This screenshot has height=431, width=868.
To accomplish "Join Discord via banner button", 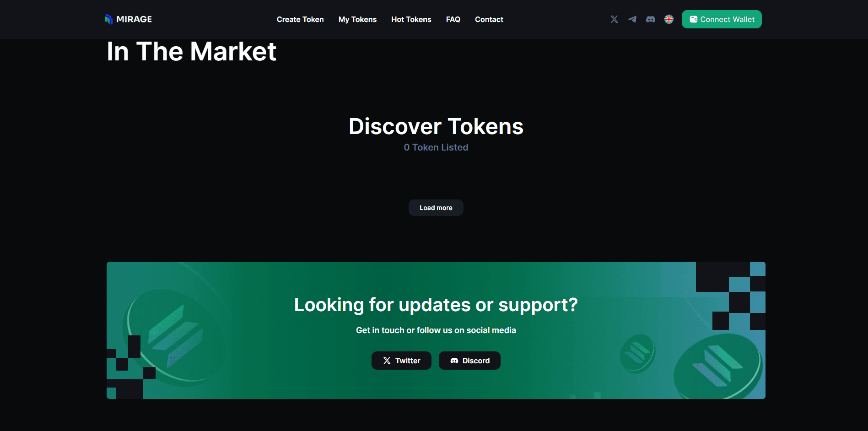I will click(469, 361).
